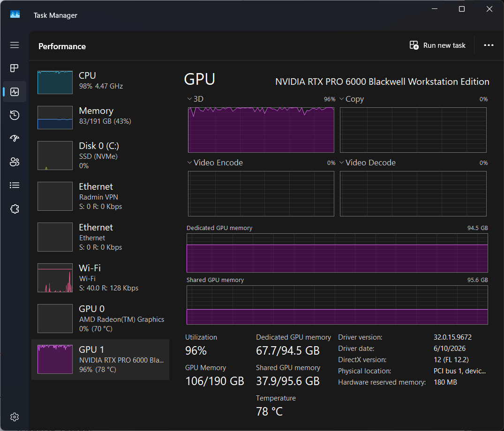The image size is (504, 431).
Task: Click the 95.6 GB shared memory max label
Action: pyautogui.click(x=477, y=280)
